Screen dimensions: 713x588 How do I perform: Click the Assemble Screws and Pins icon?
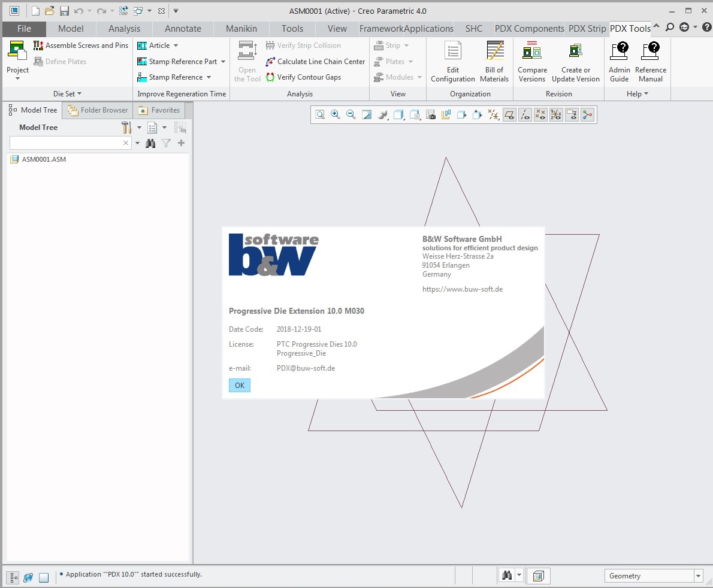click(38, 46)
